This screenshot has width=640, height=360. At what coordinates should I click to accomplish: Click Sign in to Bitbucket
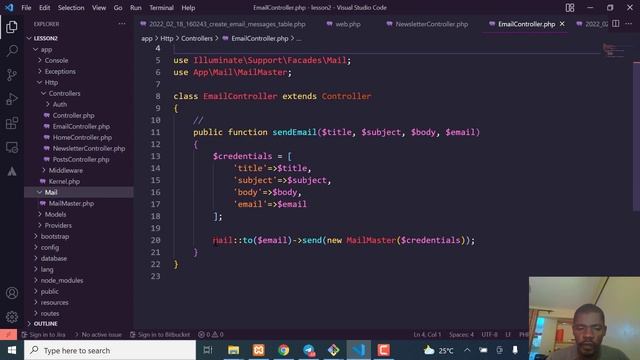coord(160,334)
